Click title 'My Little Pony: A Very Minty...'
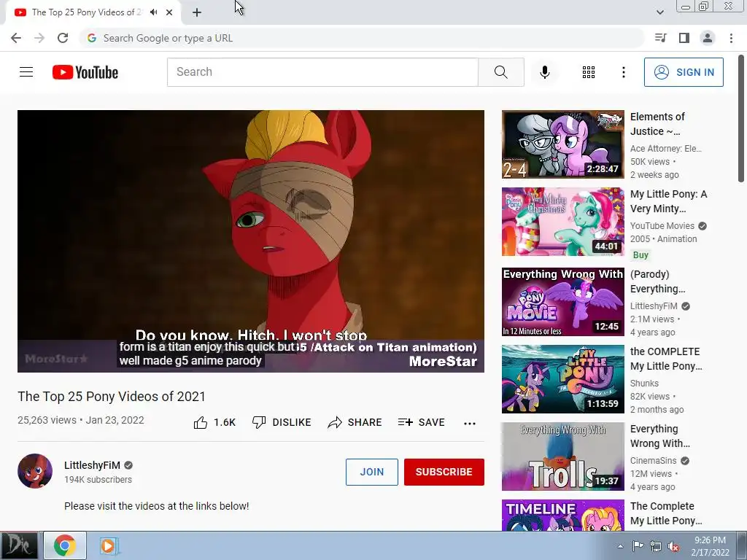The width and height of the screenshot is (747, 560). point(668,201)
